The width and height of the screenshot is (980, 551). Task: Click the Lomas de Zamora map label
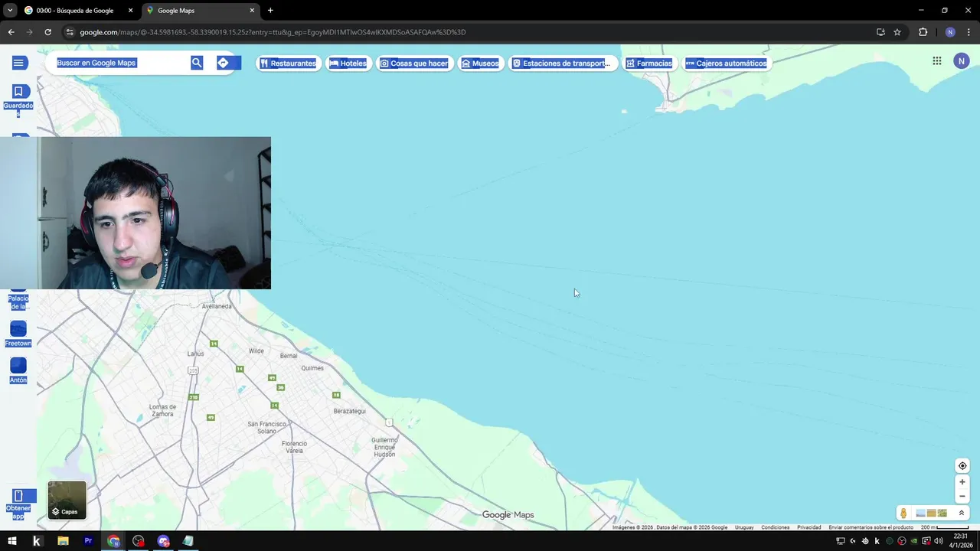[x=162, y=410]
